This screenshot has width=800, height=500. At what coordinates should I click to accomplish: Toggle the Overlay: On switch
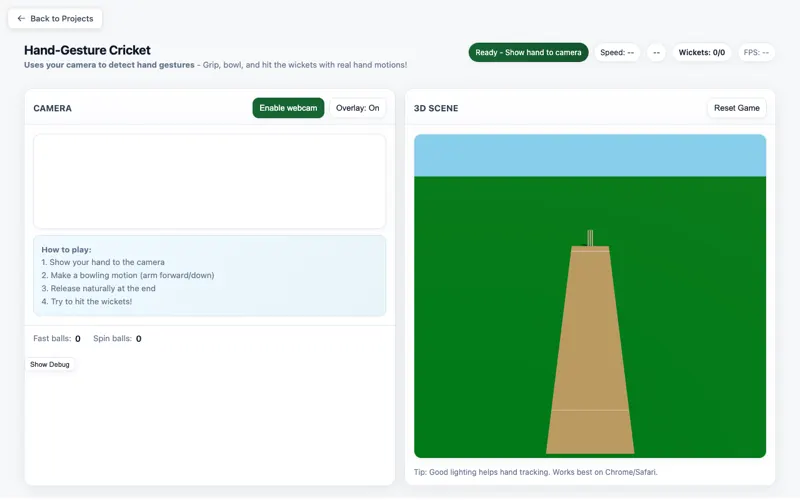point(357,108)
